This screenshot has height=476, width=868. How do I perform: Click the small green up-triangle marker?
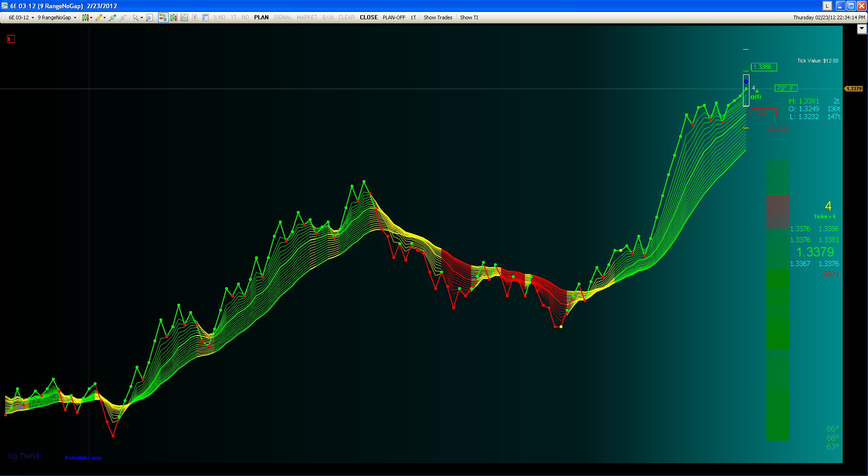(x=757, y=91)
